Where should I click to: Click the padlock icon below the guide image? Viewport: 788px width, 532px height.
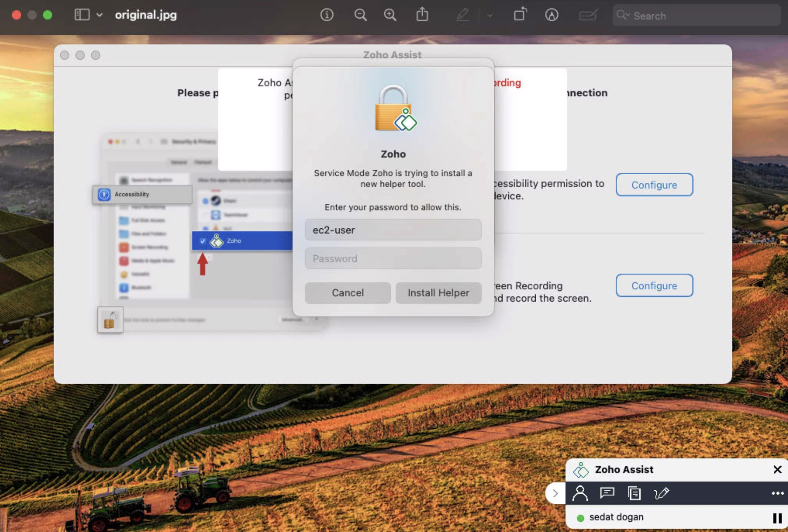click(x=110, y=320)
